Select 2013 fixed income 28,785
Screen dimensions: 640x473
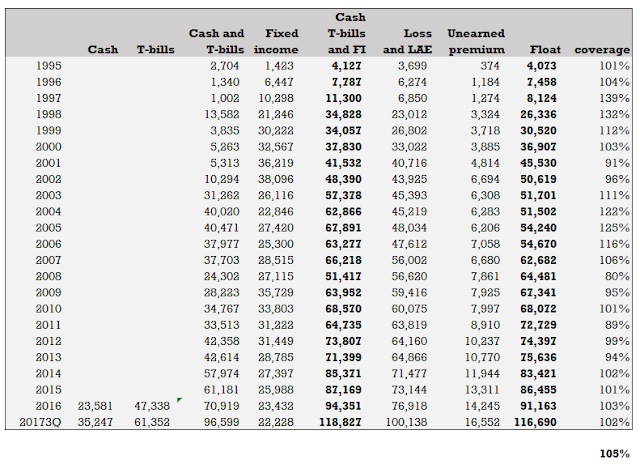276,357
